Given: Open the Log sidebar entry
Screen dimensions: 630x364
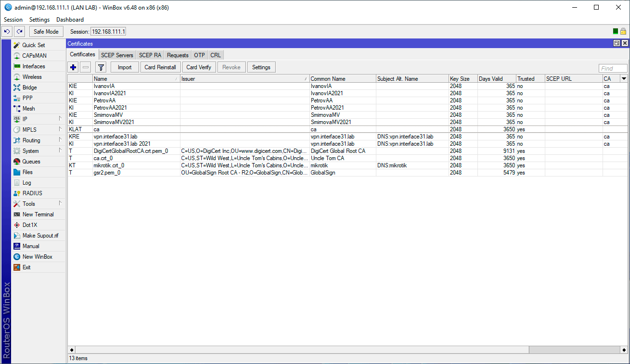Looking at the screenshot, I should 26,183.
